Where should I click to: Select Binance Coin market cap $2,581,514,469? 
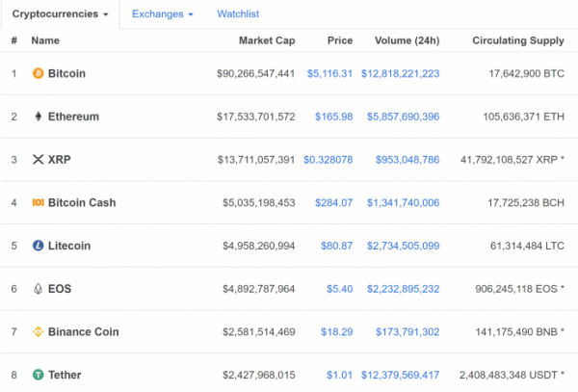click(259, 332)
